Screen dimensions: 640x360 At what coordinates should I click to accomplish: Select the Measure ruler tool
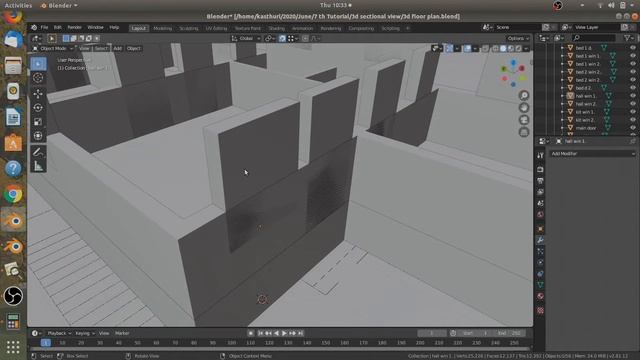point(38,166)
